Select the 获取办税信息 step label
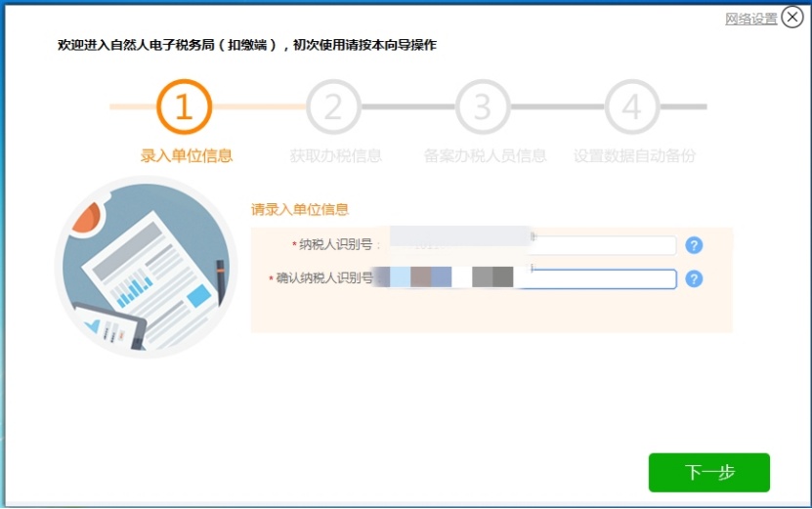This screenshot has width=812, height=509. tap(335, 156)
